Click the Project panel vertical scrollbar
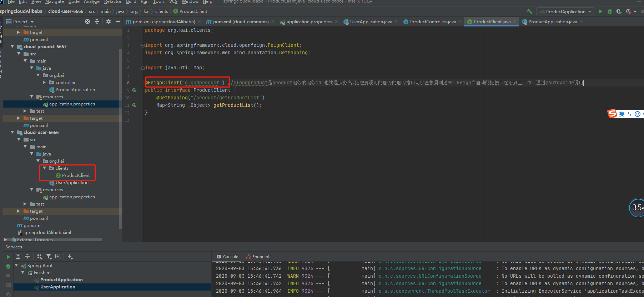Image resolution: width=644 pixels, height=297 pixels. [x=120, y=139]
